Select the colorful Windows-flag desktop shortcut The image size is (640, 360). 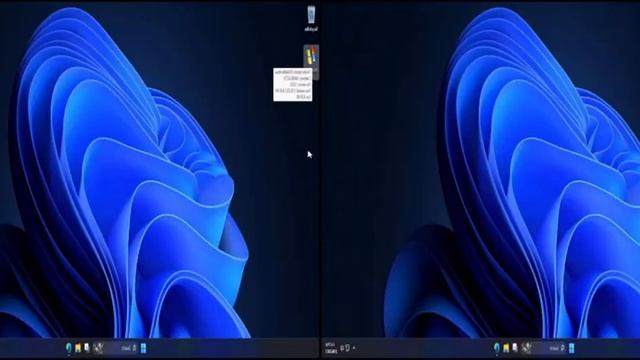point(311,56)
